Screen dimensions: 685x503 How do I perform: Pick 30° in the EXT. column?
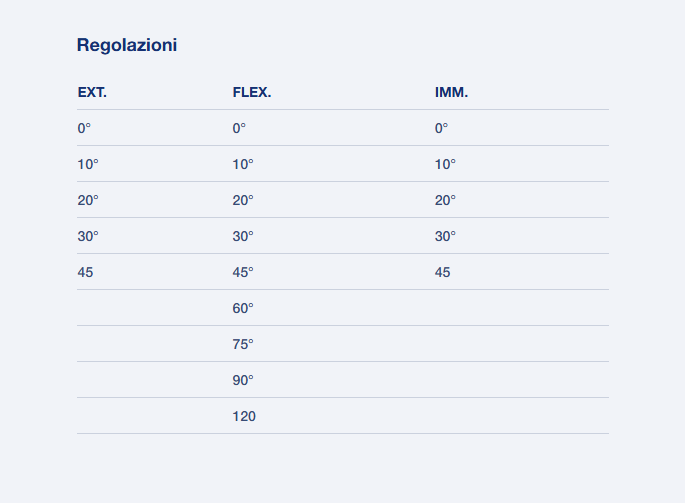pyautogui.click(x=88, y=236)
